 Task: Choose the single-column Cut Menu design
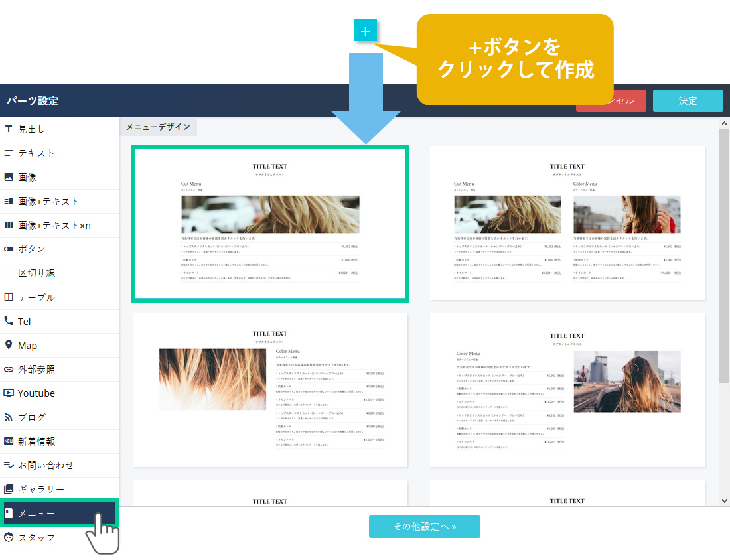coord(270,224)
